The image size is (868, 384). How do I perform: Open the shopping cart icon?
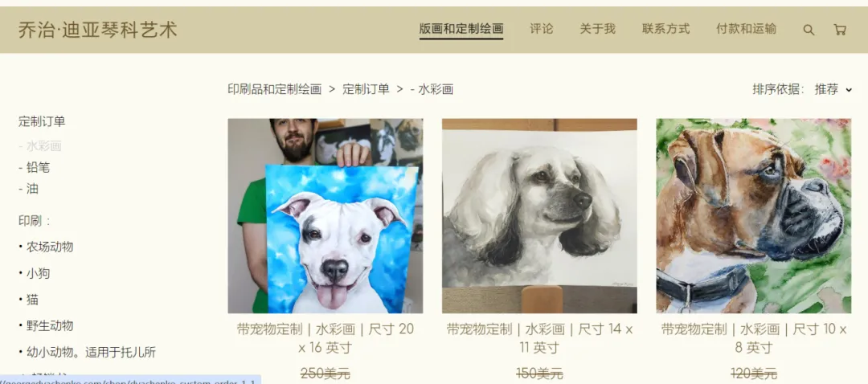840,30
